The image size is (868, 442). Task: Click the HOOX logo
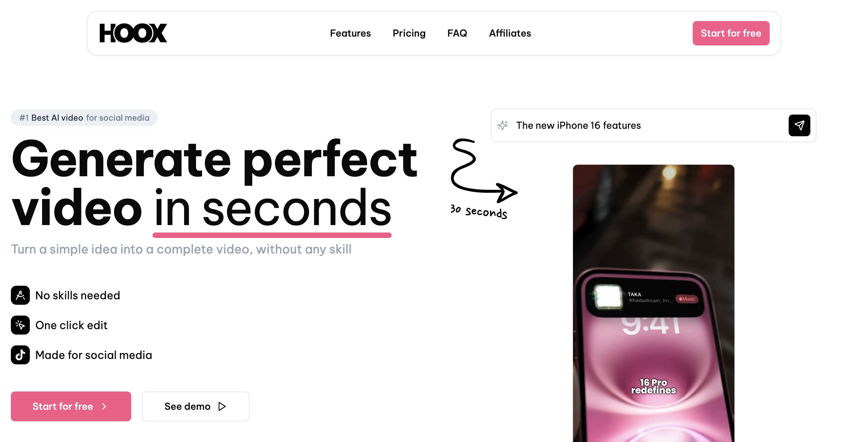pyautogui.click(x=133, y=33)
